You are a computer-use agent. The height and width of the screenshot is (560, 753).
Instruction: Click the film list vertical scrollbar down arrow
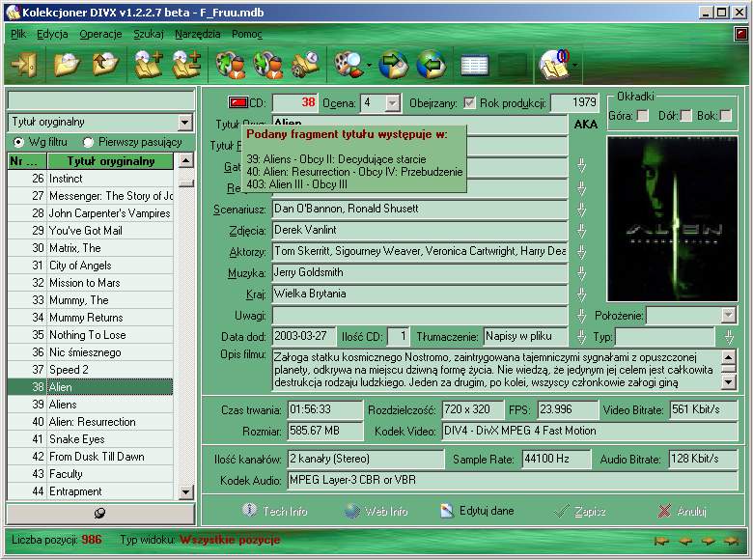tap(187, 491)
